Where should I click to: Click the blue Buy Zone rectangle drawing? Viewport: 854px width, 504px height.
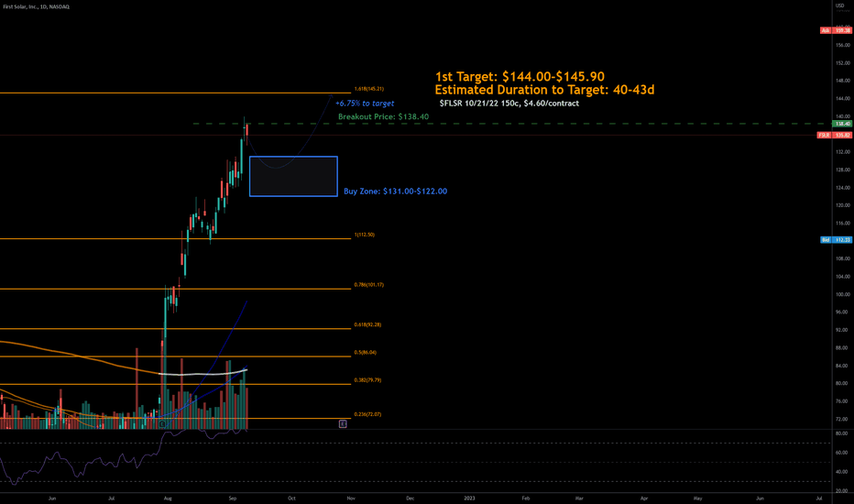(x=293, y=176)
